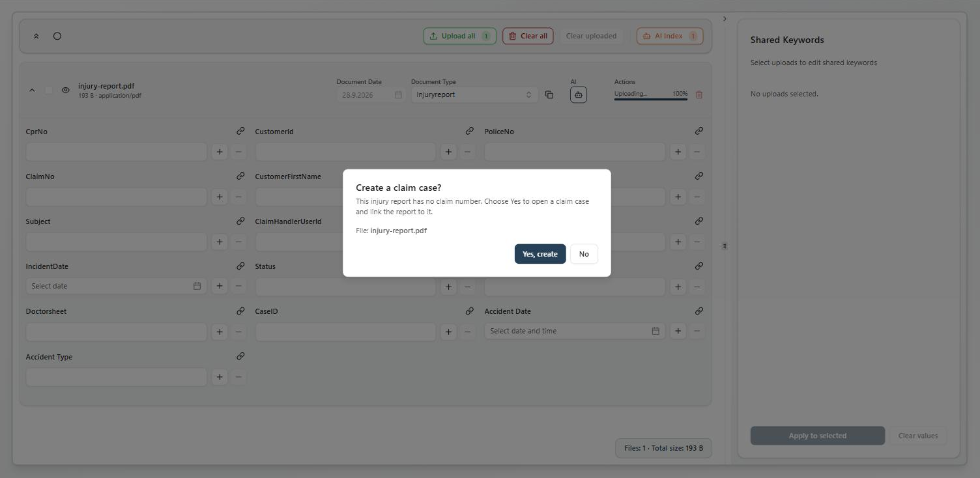Add another PoliceNo value with plus
This screenshot has height=478, width=980.
pos(678,152)
